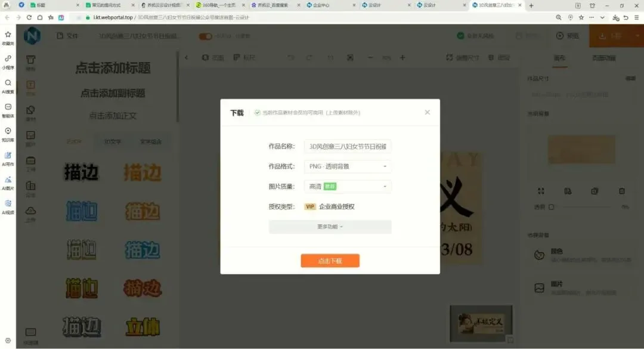This screenshot has height=349, width=644.
Task: Click the orange 点击下载 button
Action: pyautogui.click(x=330, y=261)
